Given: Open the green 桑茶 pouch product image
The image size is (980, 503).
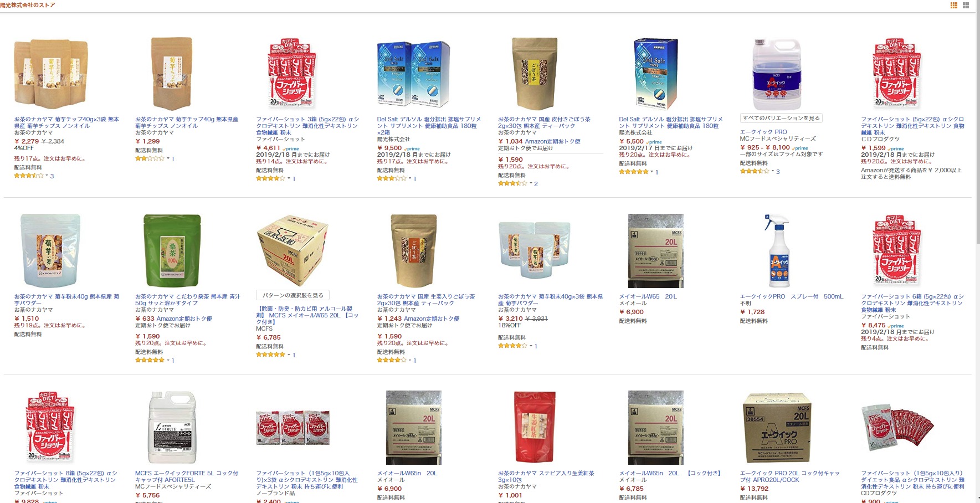Looking at the screenshot, I should click(x=168, y=251).
